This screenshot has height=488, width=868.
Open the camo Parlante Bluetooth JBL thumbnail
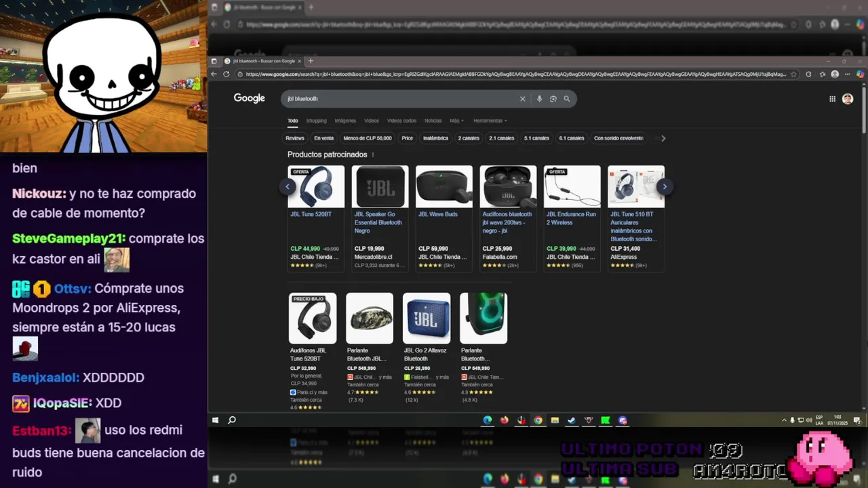[x=370, y=319]
